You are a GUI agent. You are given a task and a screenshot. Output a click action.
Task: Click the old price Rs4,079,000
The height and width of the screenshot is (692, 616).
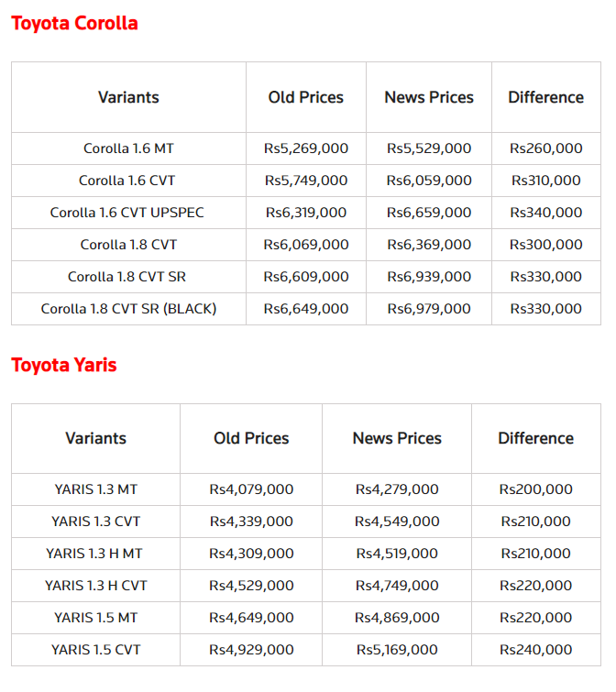tap(251, 489)
